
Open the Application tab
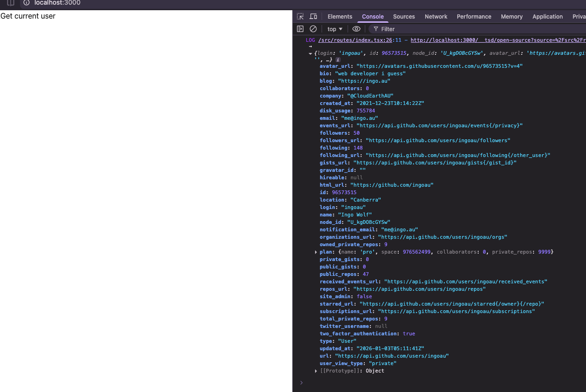pyautogui.click(x=547, y=16)
